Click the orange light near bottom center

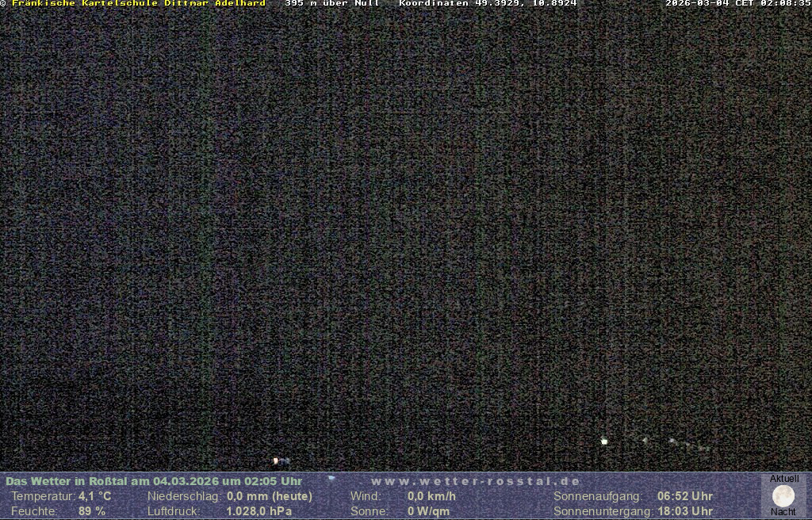(276, 460)
